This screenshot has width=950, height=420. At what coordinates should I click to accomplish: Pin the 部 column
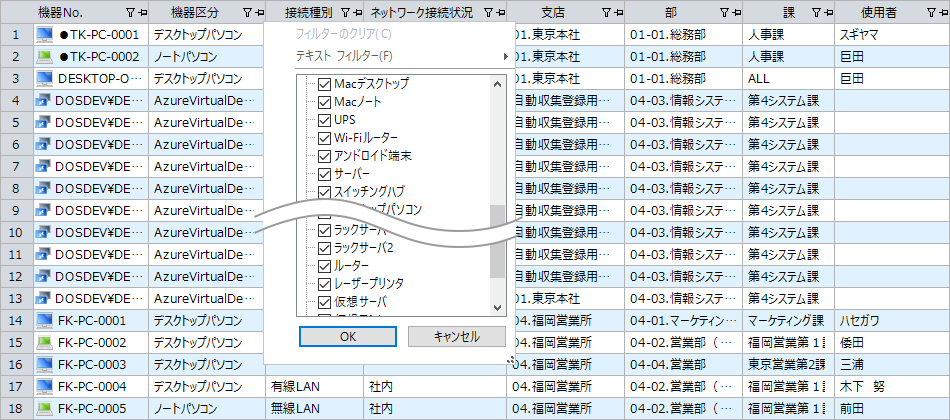(x=736, y=12)
